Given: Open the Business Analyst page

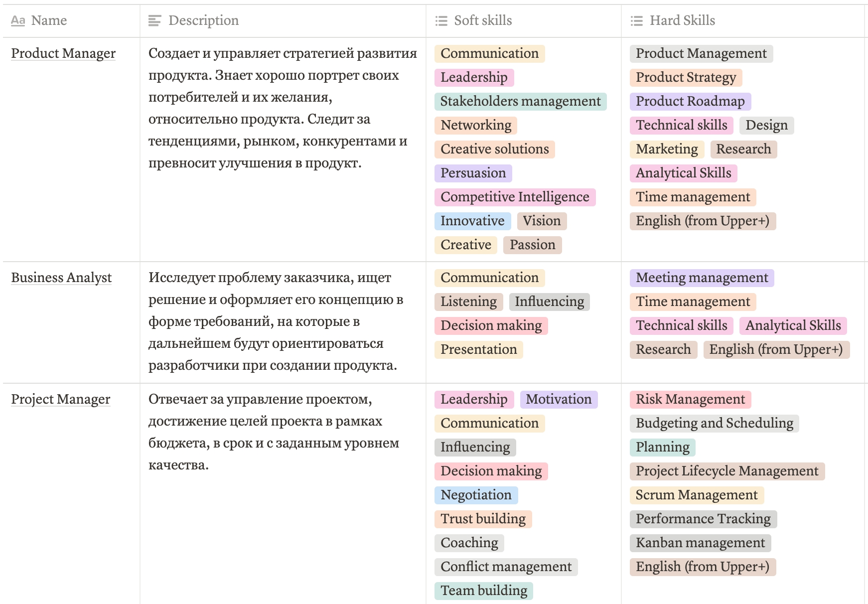Looking at the screenshot, I should pyautogui.click(x=61, y=278).
